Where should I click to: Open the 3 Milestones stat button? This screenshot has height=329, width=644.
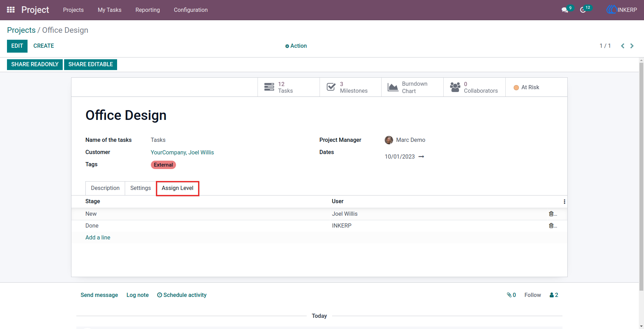tap(351, 87)
